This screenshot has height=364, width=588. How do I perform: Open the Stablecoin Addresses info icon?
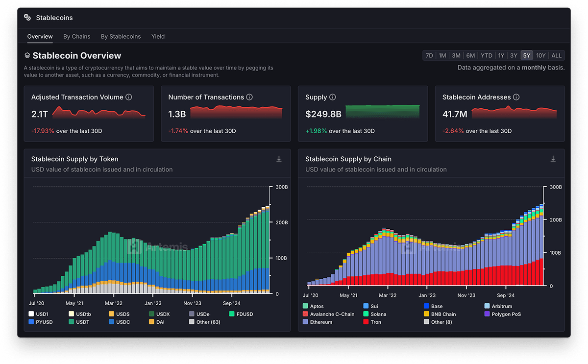[x=516, y=97]
